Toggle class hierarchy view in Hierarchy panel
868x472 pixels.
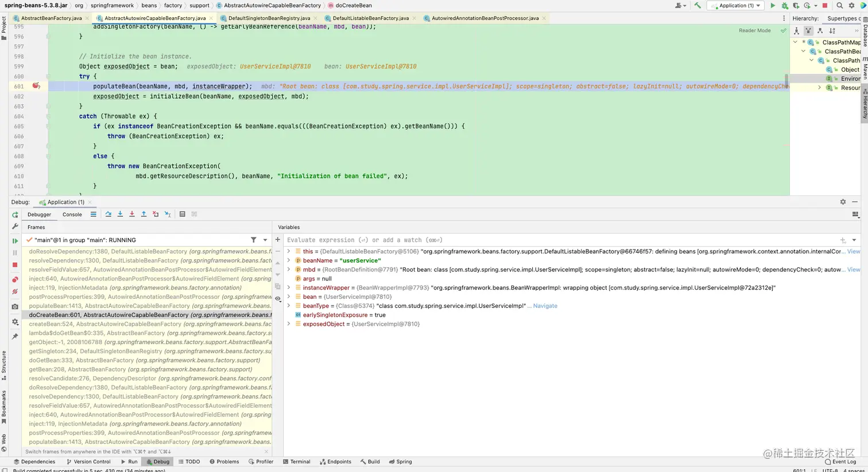(x=796, y=31)
